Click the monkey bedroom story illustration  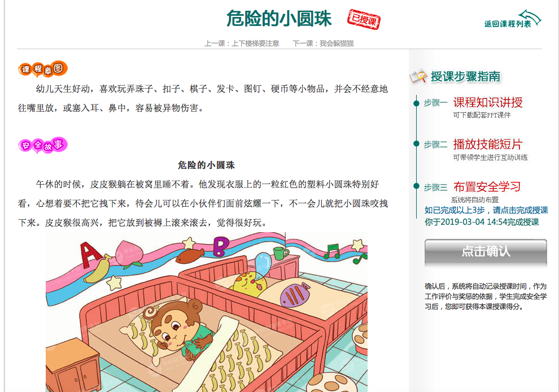pyautogui.click(x=207, y=312)
